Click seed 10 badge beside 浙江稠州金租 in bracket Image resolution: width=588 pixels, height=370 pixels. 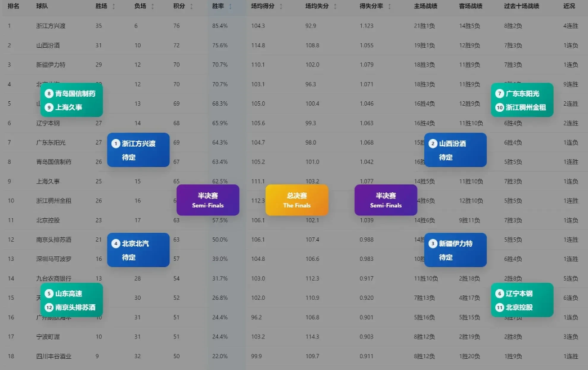click(x=500, y=107)
